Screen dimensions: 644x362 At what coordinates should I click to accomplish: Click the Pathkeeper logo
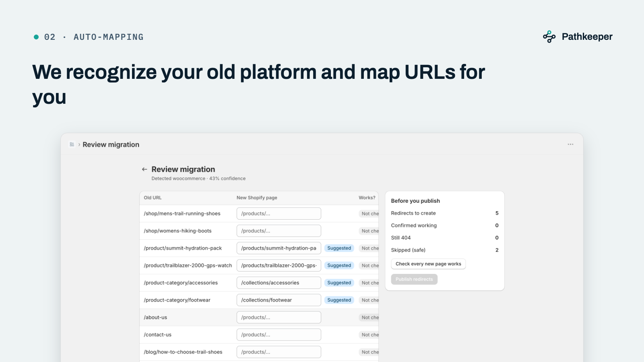(x=578, y=37)
